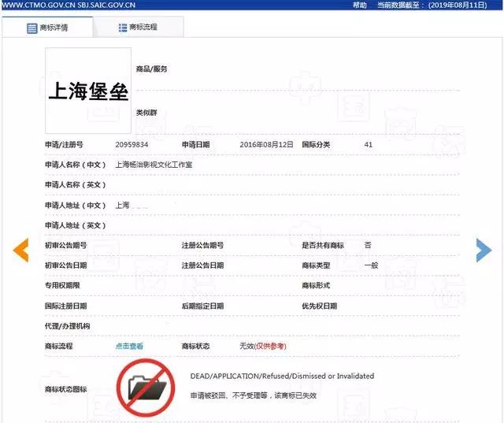Click the 一般 trademark type value
The image size is (504, 423).
tap(371, 265)
